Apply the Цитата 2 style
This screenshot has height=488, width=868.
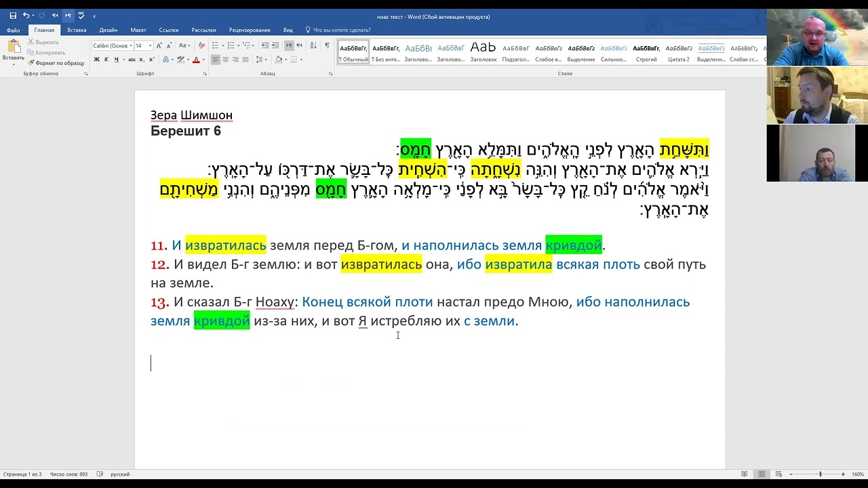(678, 52)
